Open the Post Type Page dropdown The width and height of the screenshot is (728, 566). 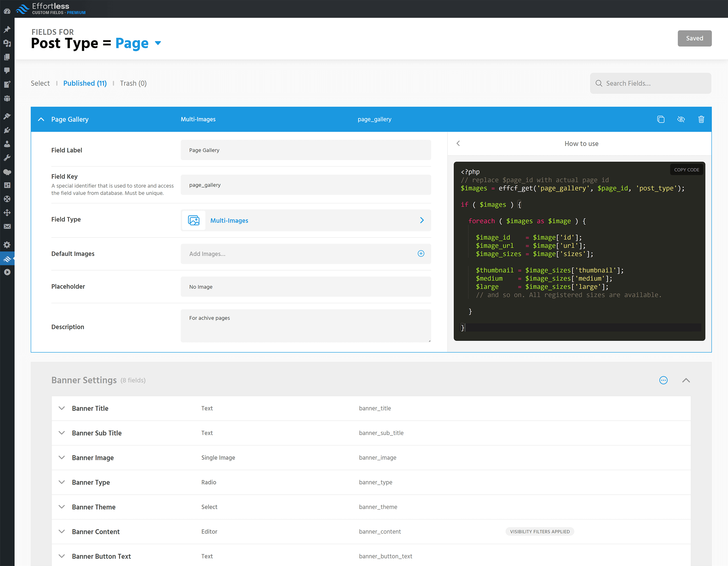[158, 43]
